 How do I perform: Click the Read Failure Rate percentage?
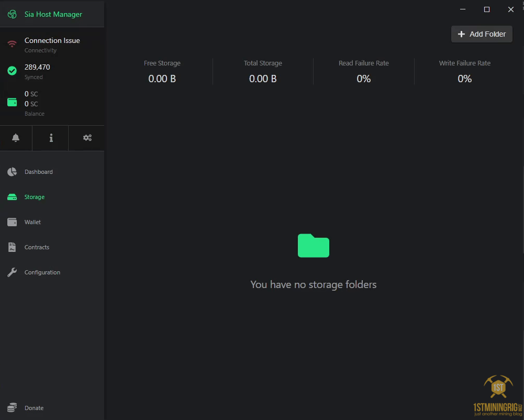pos(364,79)
